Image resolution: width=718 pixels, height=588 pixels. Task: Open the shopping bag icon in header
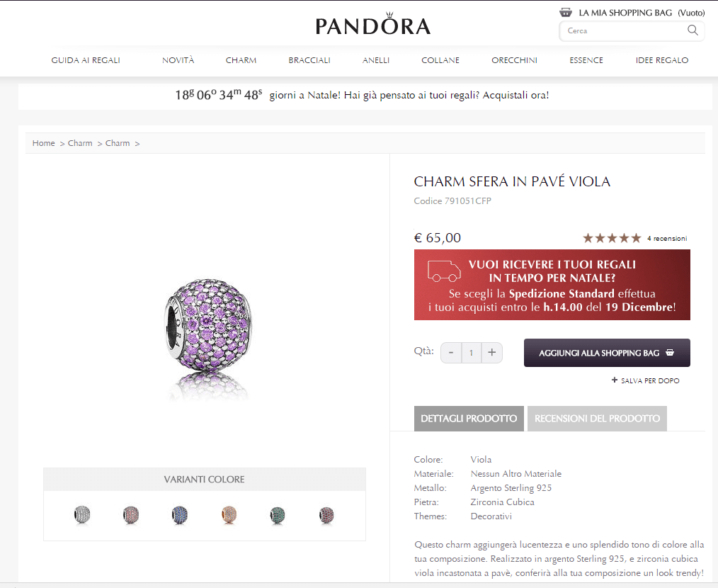tap(566, 12)
